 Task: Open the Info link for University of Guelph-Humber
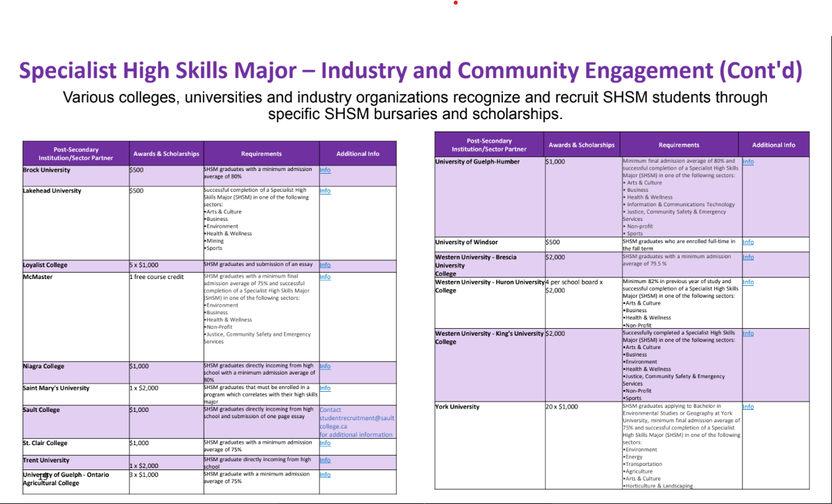(x=748, y=161)
